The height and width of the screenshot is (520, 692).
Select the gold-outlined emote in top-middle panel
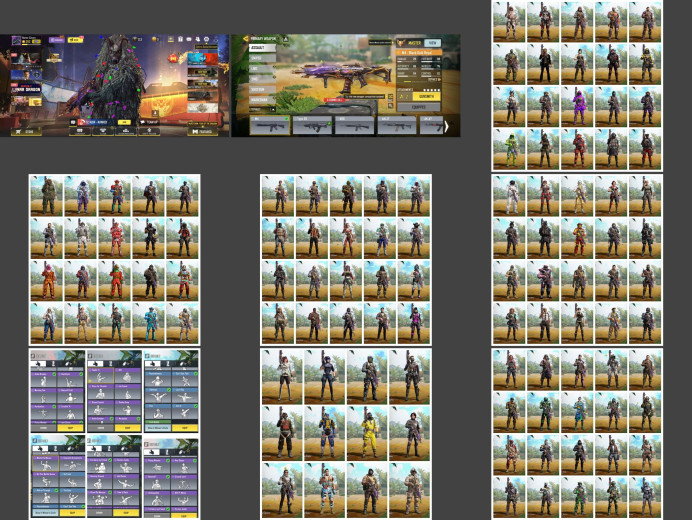click(x=101, y=377)
